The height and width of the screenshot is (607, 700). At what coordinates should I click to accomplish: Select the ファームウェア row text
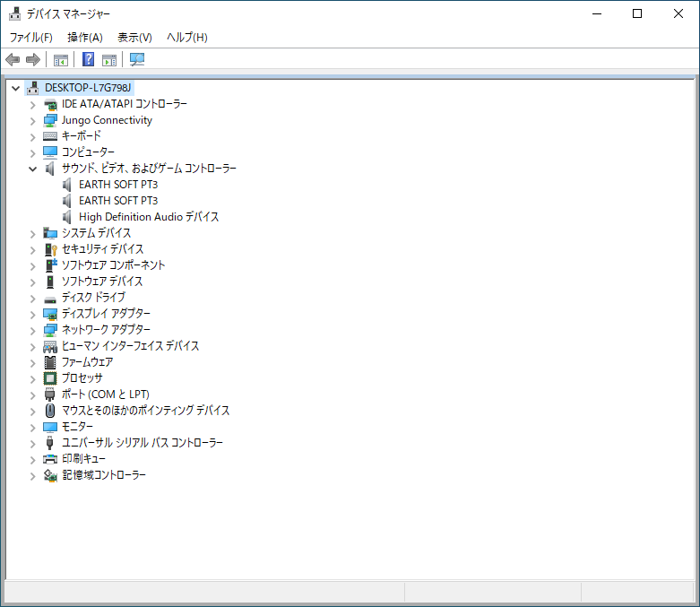pos(87,362)
